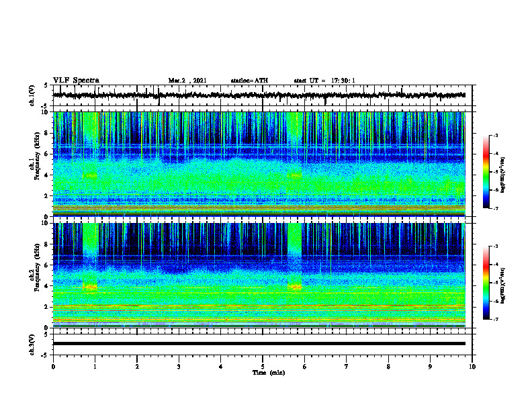Click the ch.2 spectrogram color bar
Image resolution: width=532 pixels, height=411 pixels.
coord(486,283)
